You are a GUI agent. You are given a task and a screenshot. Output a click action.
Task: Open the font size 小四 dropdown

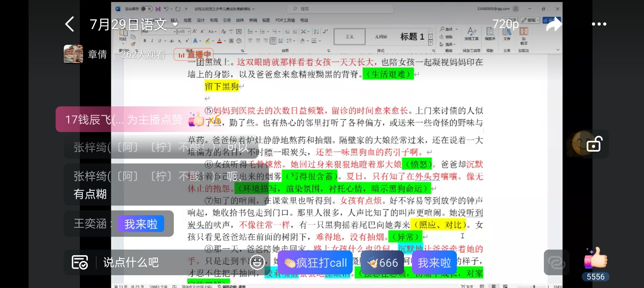click(x=189, y=31)
